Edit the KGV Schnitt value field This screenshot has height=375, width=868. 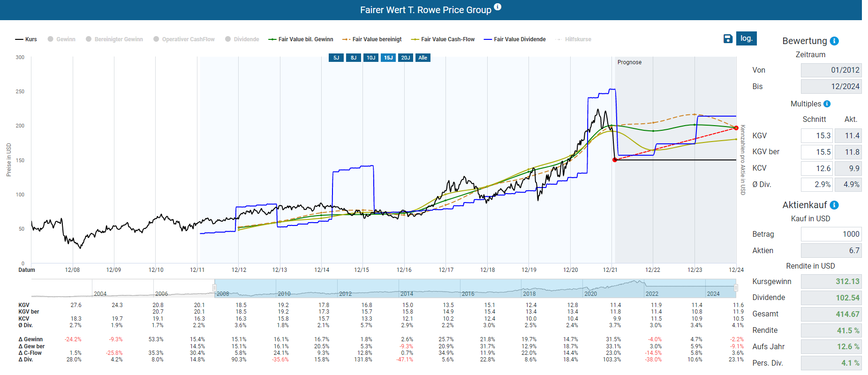tap(816, 136)
